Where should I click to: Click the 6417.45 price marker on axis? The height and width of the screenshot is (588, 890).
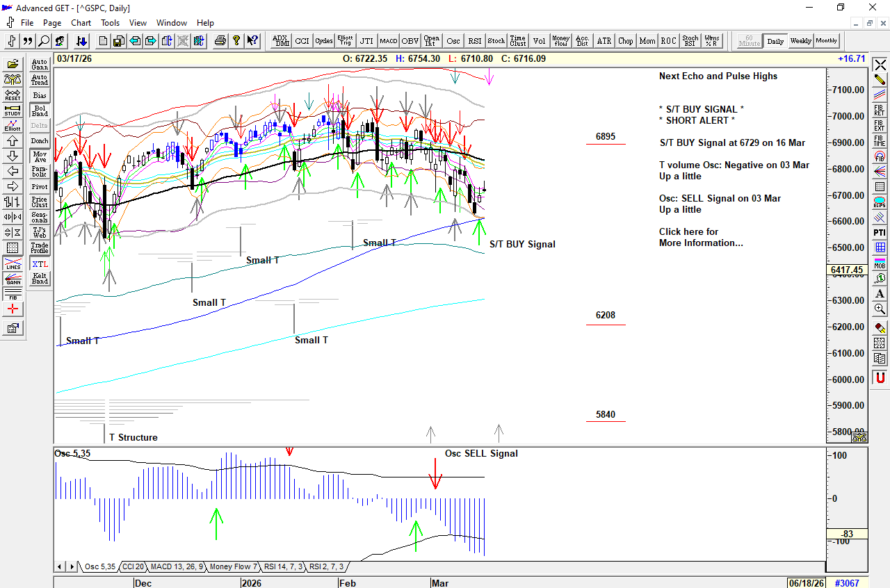tap(846, 270)
